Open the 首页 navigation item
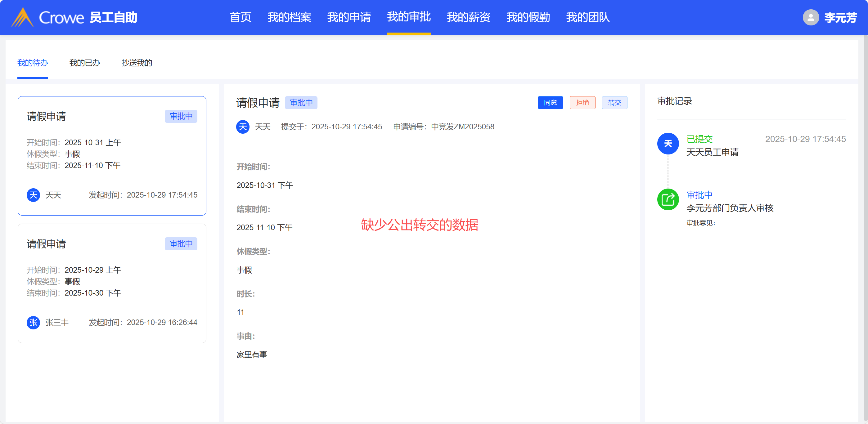 pos(240,17)
